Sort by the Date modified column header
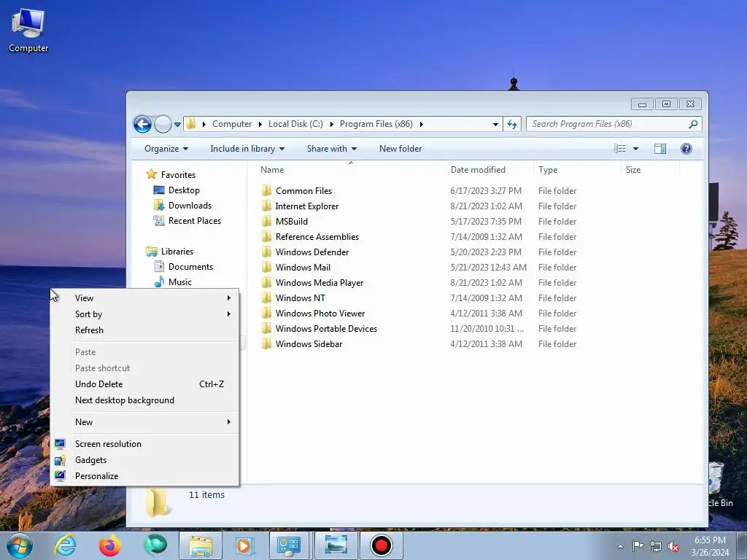Screen dimensions: 747x560 click(478, 169)
